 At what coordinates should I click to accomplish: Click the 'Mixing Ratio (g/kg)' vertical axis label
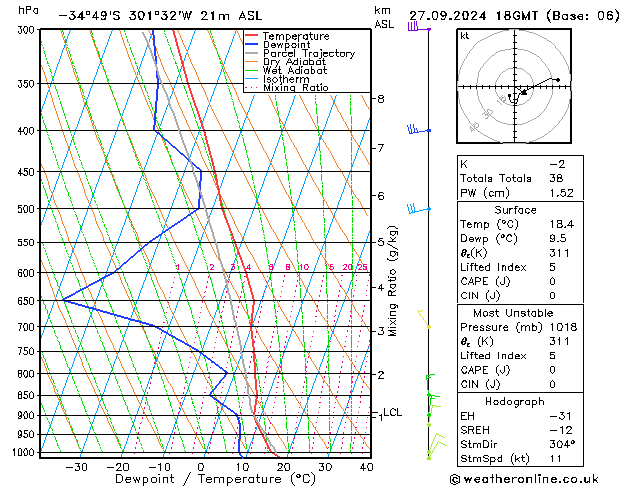(x=392, y=281)
